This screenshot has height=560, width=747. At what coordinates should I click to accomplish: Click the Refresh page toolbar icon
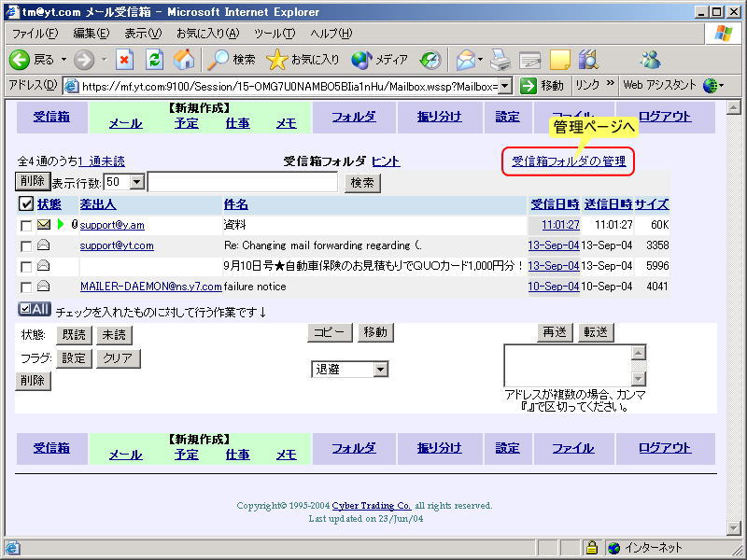point(154,60)
